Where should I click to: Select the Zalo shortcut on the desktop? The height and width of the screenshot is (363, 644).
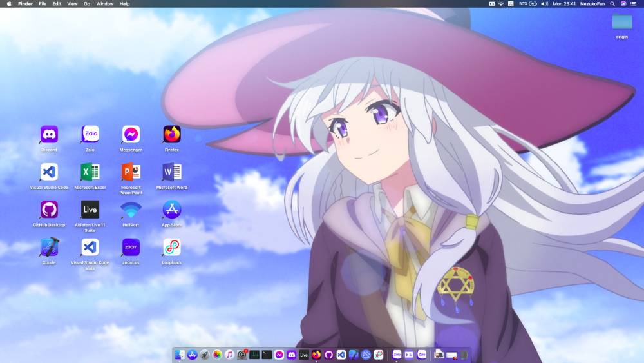[x=90, y=134]
